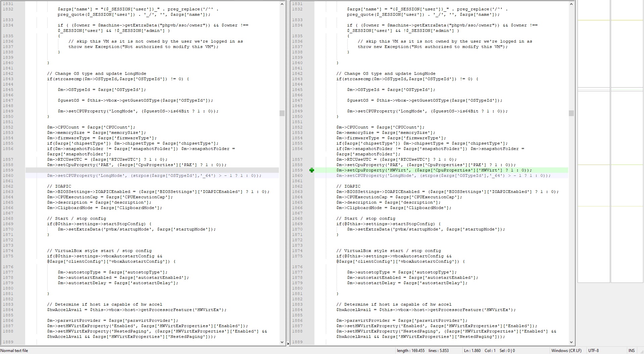This screenshot has height=354, width=644.
Task: Click the '$m->autostopType' line in the left pane
Action: [113, 272]
